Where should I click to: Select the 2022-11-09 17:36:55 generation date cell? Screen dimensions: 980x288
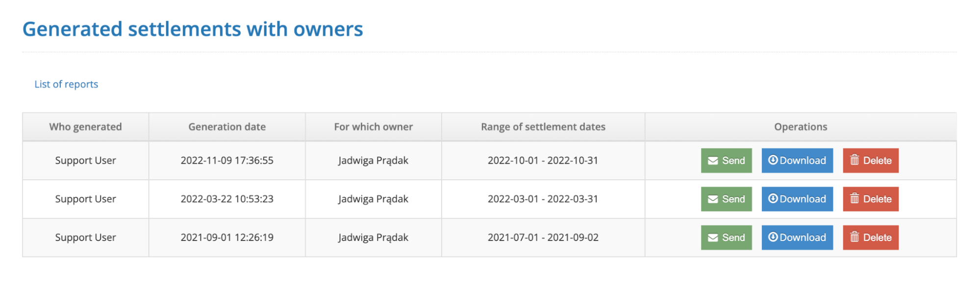(x=227, y=161)
